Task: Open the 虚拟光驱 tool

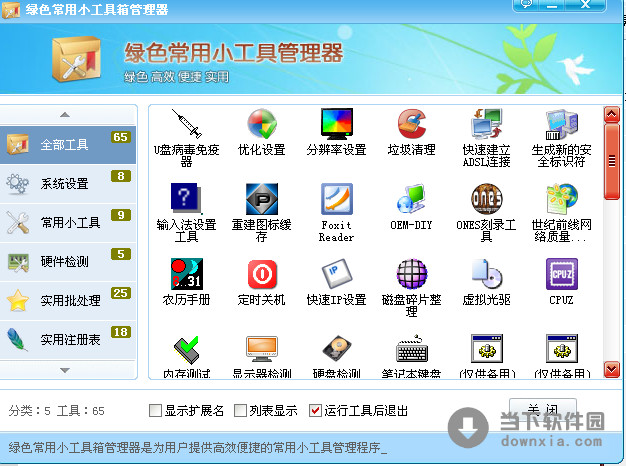Action: coord(487,282)
